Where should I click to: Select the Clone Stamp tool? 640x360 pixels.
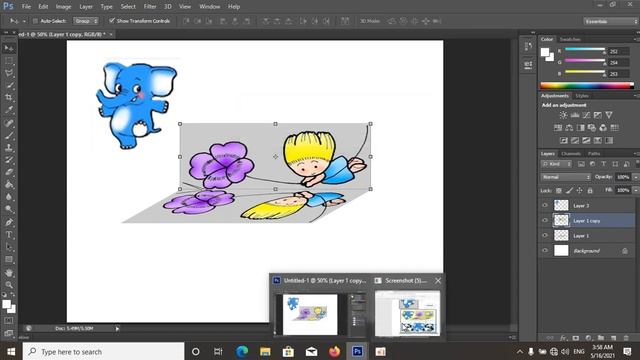[x=9, y=147]
